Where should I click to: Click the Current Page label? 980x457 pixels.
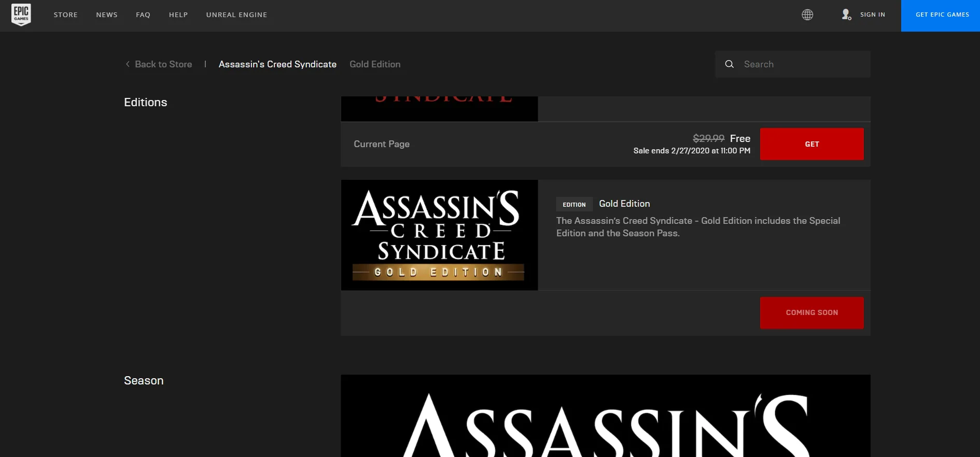click(x=382, y=144)
